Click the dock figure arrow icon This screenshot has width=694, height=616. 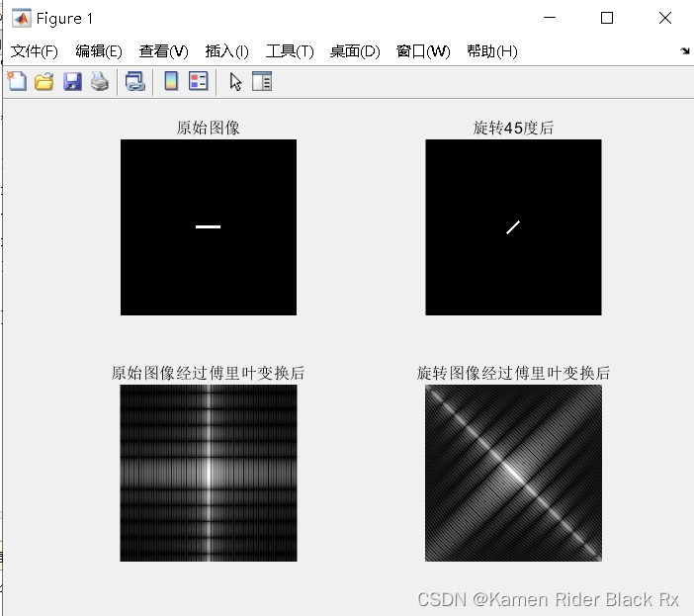685,50
